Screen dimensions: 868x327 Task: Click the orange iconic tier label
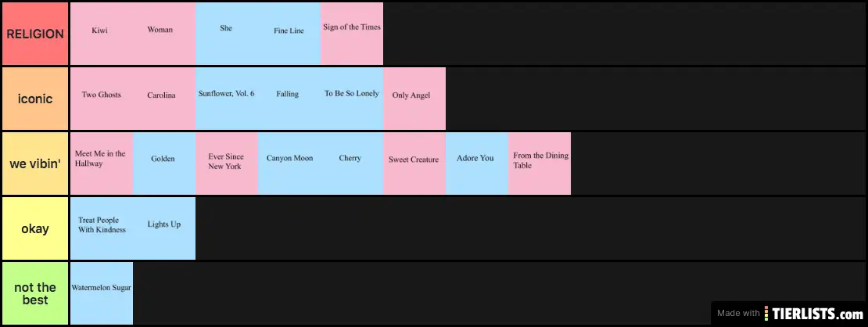[x=35, y=99]
